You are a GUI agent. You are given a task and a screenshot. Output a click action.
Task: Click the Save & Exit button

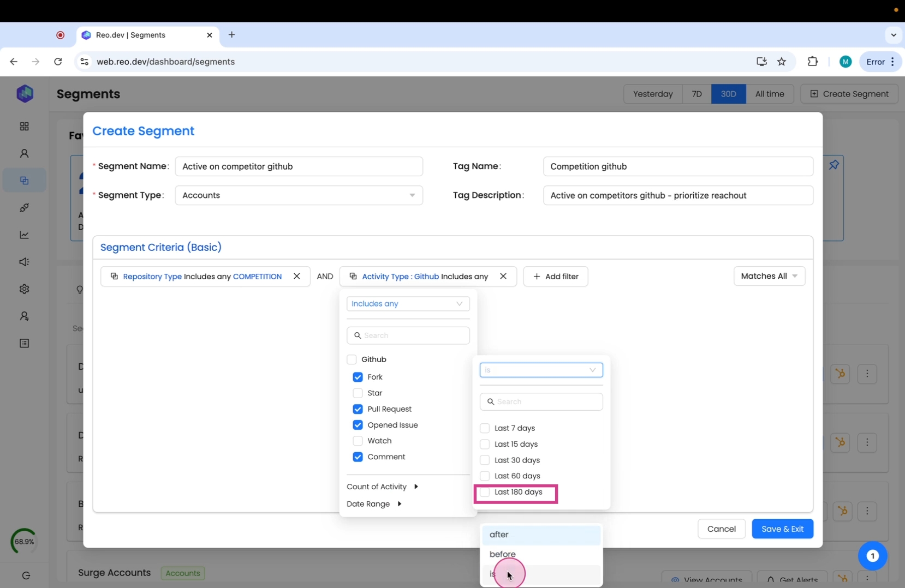(x=782, y=529)
